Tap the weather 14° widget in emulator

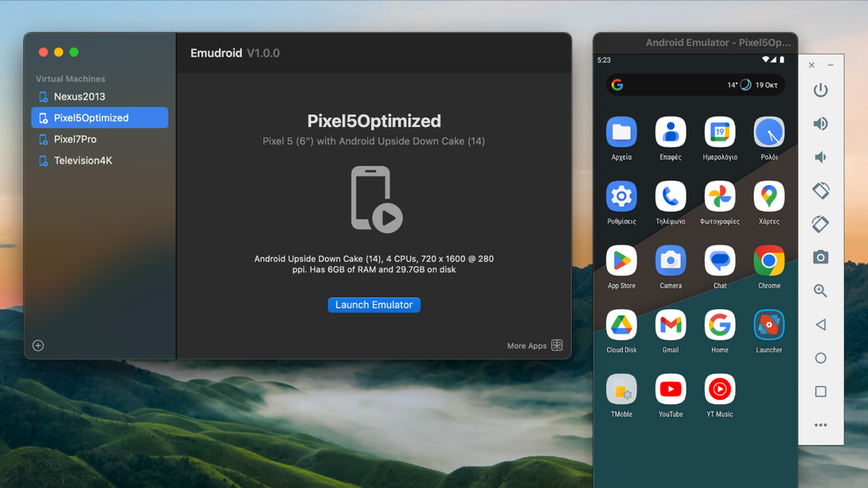click(739, 86)
